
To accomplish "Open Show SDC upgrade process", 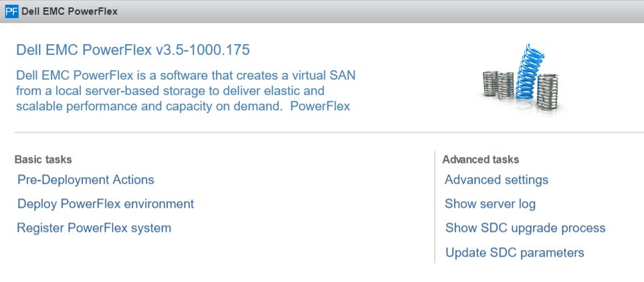I will 526,228.
